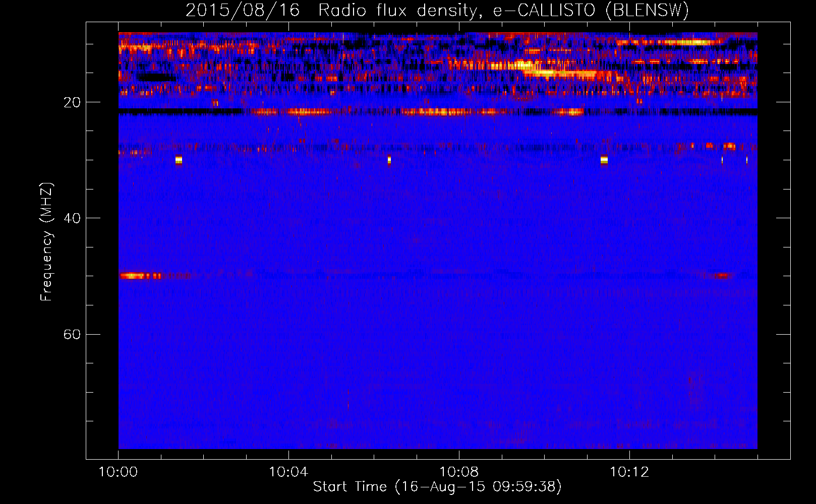The height and width of the screenshot is (504, 816).
Task: Select the '10:04' time tick label
Action: [288, 472]
